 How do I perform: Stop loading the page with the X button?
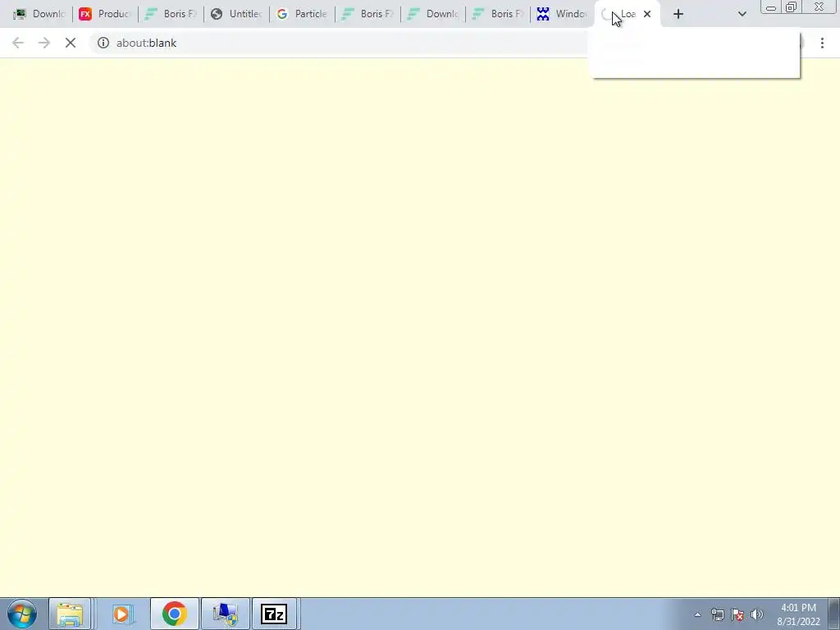(71, 43)
